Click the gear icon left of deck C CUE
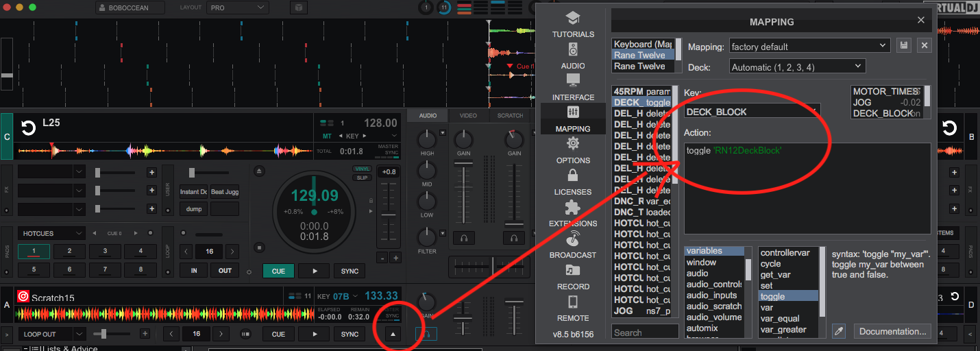Viewport: 980px width, 351px height. coord(249,271)
